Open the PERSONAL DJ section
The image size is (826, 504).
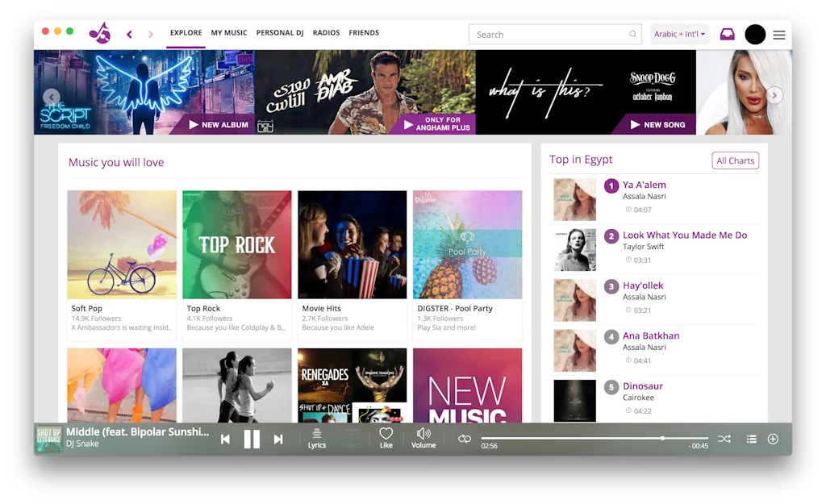pyautogui.click(x=280, y=33)
